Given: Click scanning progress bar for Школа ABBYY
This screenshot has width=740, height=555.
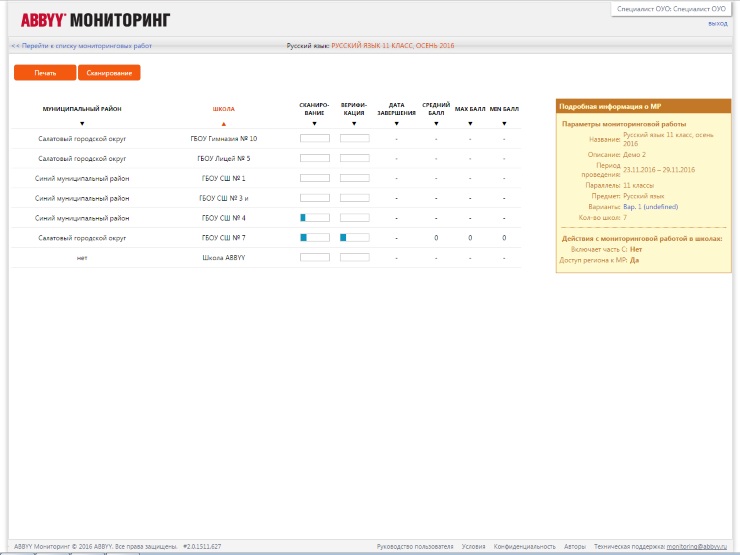Looking at the screenshot, I should (x=315, y=258).
